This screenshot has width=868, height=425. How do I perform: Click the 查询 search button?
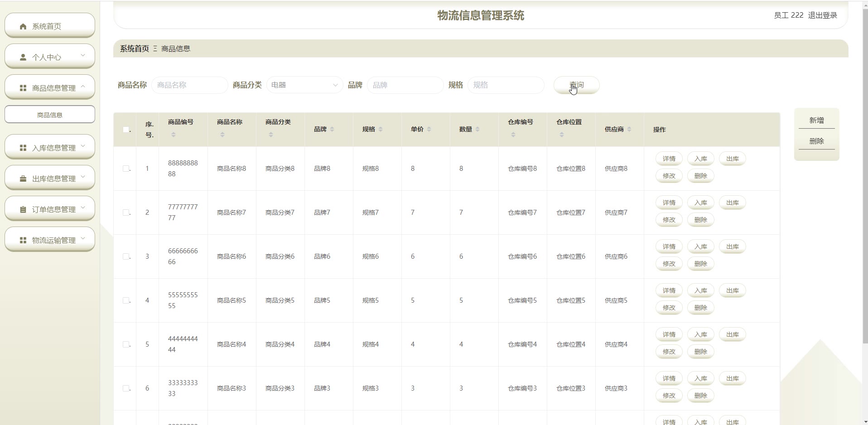(576, 85)
